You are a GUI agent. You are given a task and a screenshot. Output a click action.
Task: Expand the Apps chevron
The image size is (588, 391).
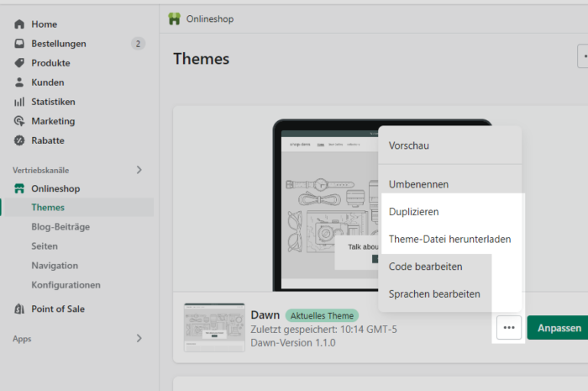point(139,339)
